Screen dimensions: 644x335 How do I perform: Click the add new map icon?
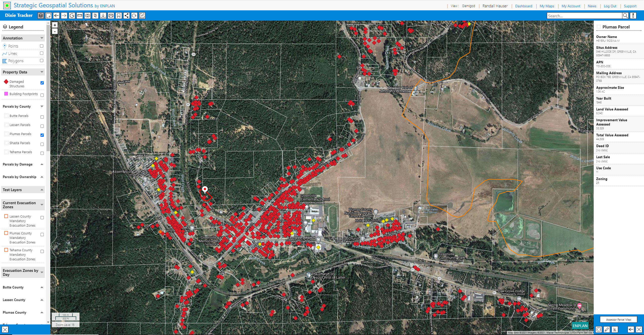[49, 16]
